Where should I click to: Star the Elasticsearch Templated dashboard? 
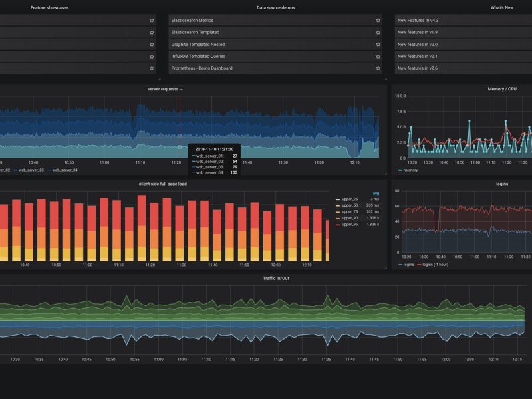(x=378, y=32)
